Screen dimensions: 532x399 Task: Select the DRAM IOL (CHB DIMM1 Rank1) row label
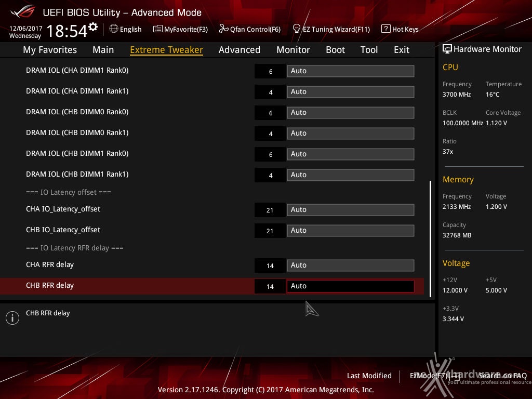(x=77, y=174)
